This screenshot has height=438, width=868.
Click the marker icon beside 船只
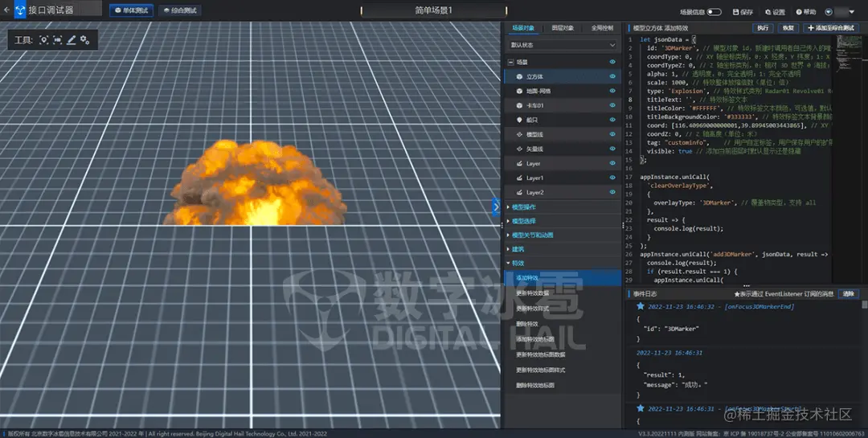(519, 120)
